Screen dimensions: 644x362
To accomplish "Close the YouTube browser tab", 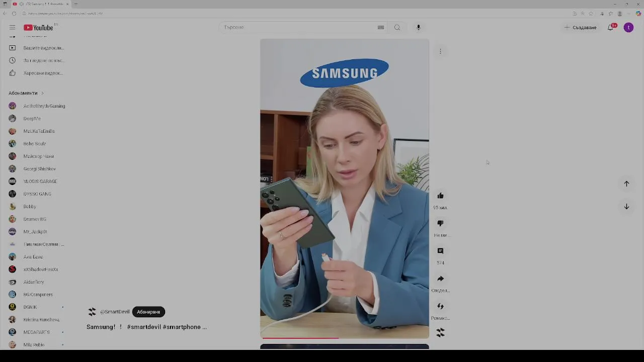I will [67, 4].
